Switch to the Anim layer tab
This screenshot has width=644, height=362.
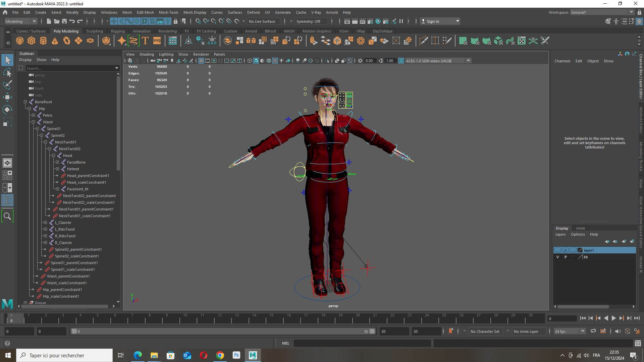point(580,228)
